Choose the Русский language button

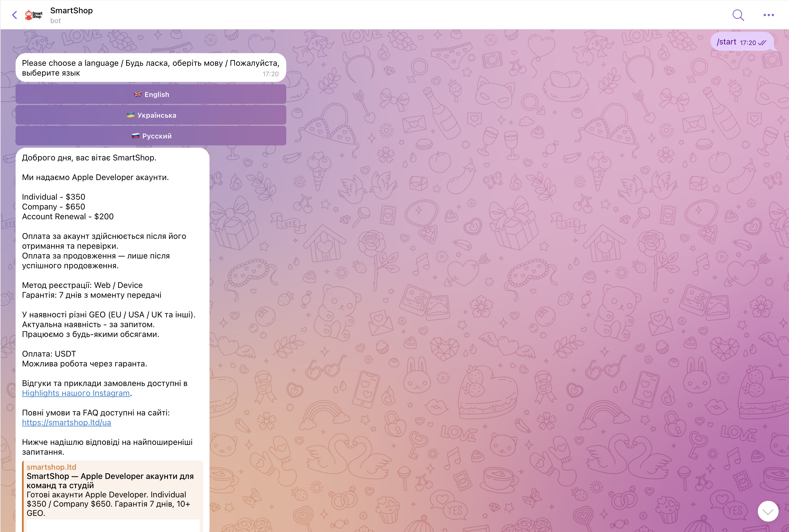pyautogui.click(x=151, y=136)
